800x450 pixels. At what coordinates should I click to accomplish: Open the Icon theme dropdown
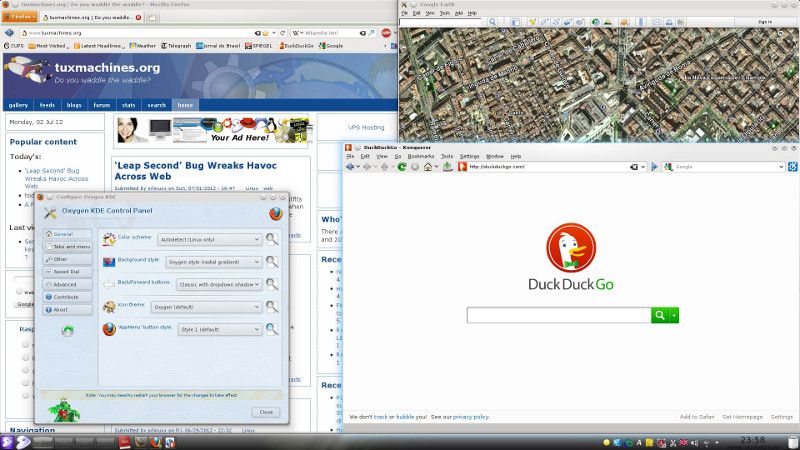[x=207, y=307]
